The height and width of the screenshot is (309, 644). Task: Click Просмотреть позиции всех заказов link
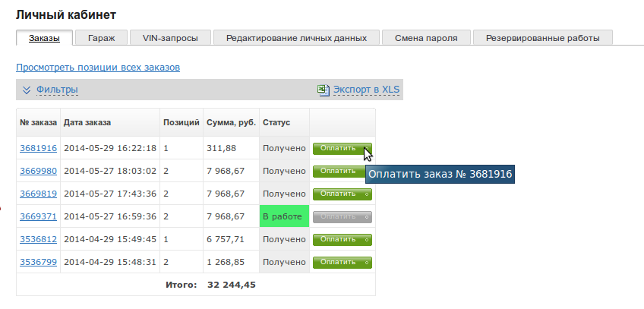(98, 68)
